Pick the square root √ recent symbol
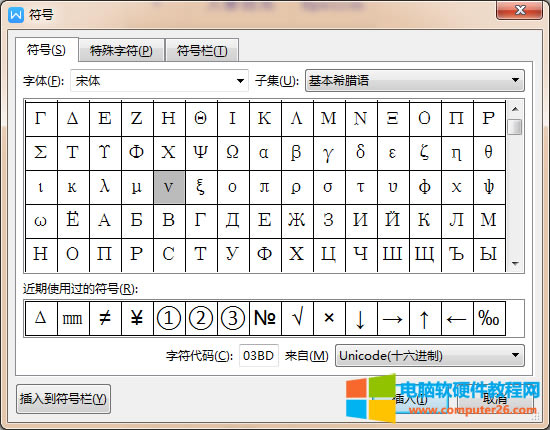This screenshot has height=430, width=550. [x=297, y=318]
